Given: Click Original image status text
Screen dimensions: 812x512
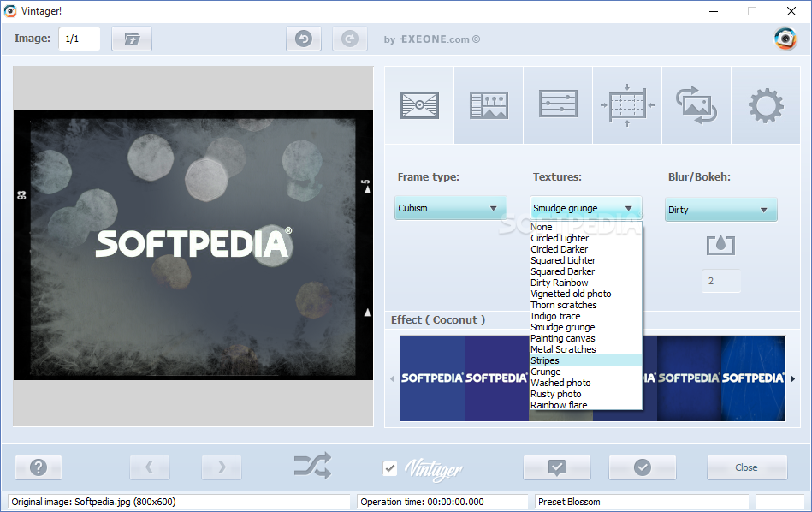Looking at the screenshot, I should (94, 502).
